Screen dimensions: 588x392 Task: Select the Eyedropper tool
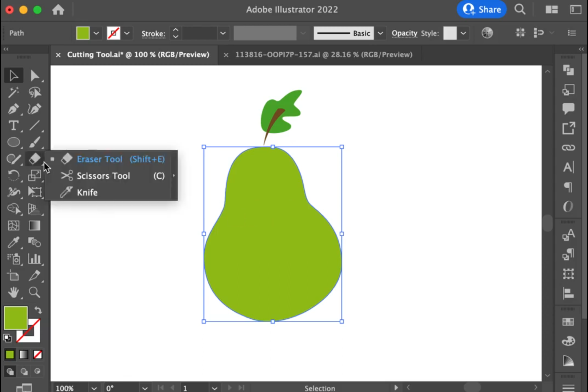[x=13, y=242]
